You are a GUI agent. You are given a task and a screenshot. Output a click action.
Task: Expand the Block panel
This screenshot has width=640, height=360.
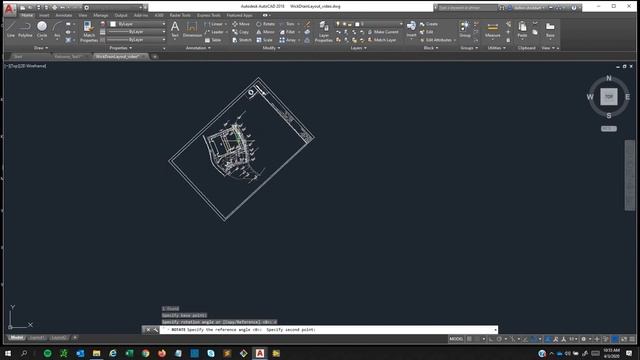(x=431, y=48)
